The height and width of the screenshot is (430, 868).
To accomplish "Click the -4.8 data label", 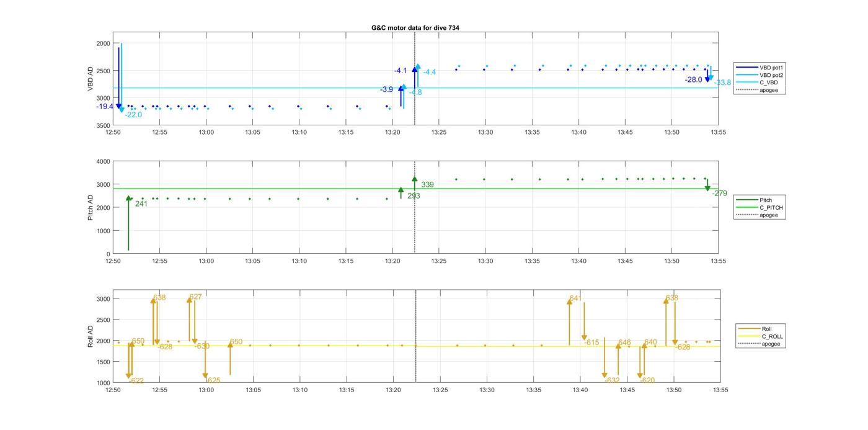I will tap(415, 92).
